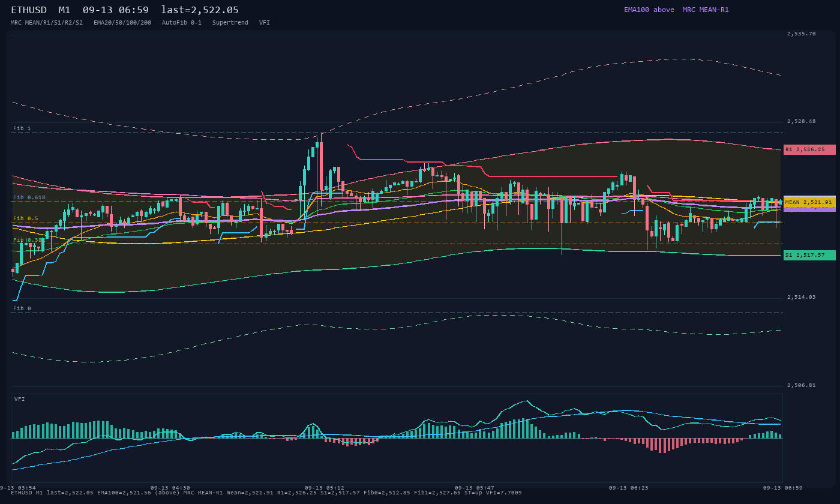The height and width of the screenshot is (504, 840).
Task: Click the Supertrend indicator label
Action: coord(230,22)
